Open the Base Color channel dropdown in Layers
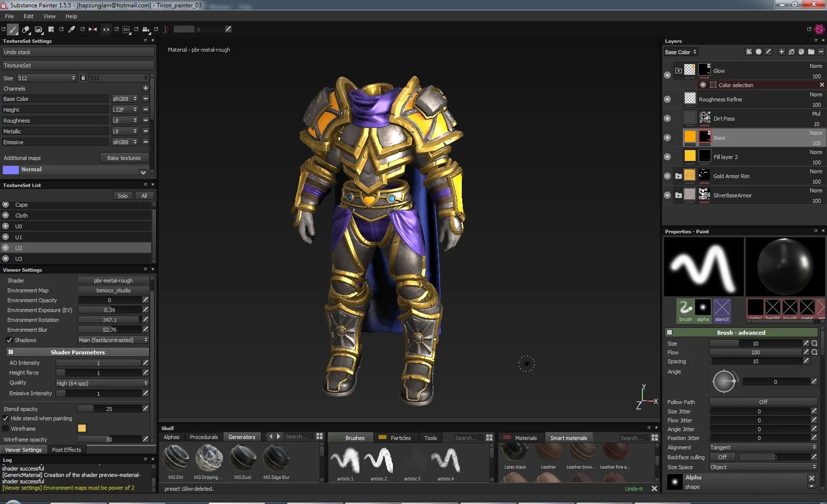 tap(680, 52)
